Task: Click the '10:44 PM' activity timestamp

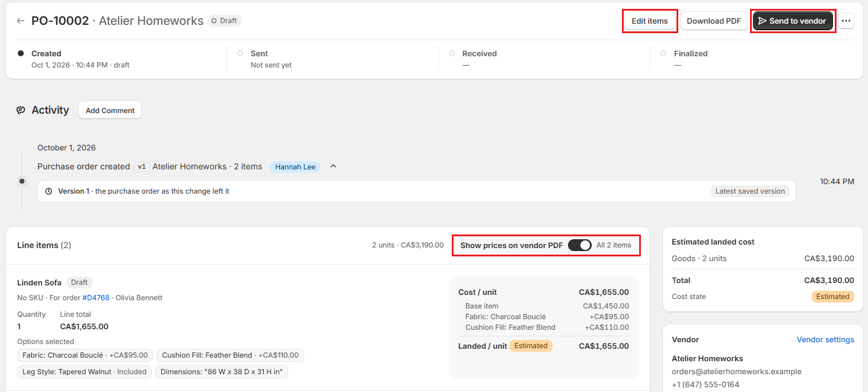Action: tap(837, 181)
